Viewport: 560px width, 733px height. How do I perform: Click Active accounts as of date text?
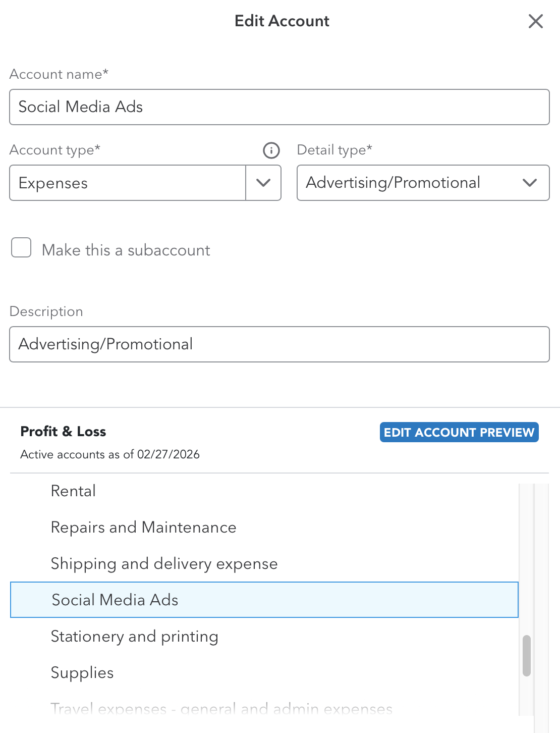coord(110,455)
